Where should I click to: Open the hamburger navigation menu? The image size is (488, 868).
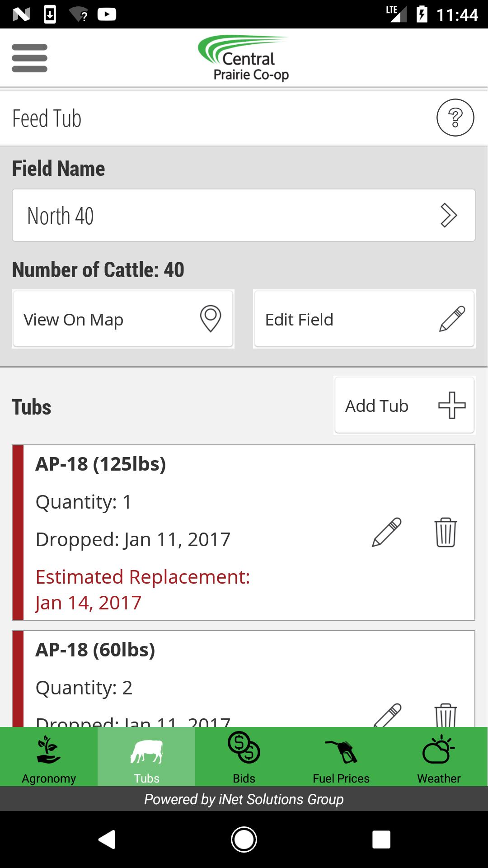tap(29, 58)
